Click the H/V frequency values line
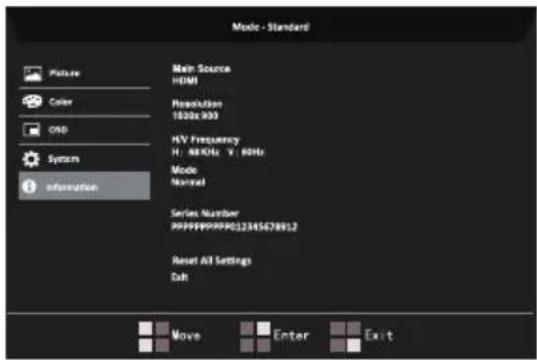The height and width of the screenshot is (360, 537). tap(218, 152)
